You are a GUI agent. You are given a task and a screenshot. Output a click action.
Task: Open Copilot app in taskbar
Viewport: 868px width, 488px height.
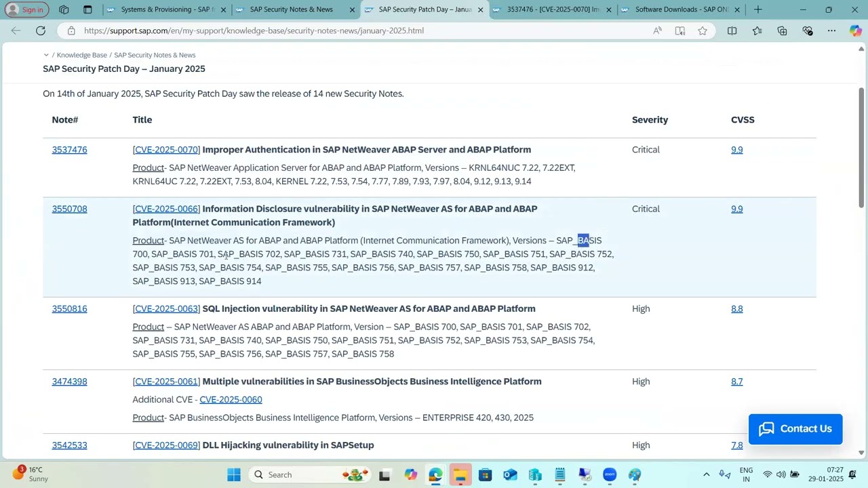pyautogui.click(x=410, y=474)
